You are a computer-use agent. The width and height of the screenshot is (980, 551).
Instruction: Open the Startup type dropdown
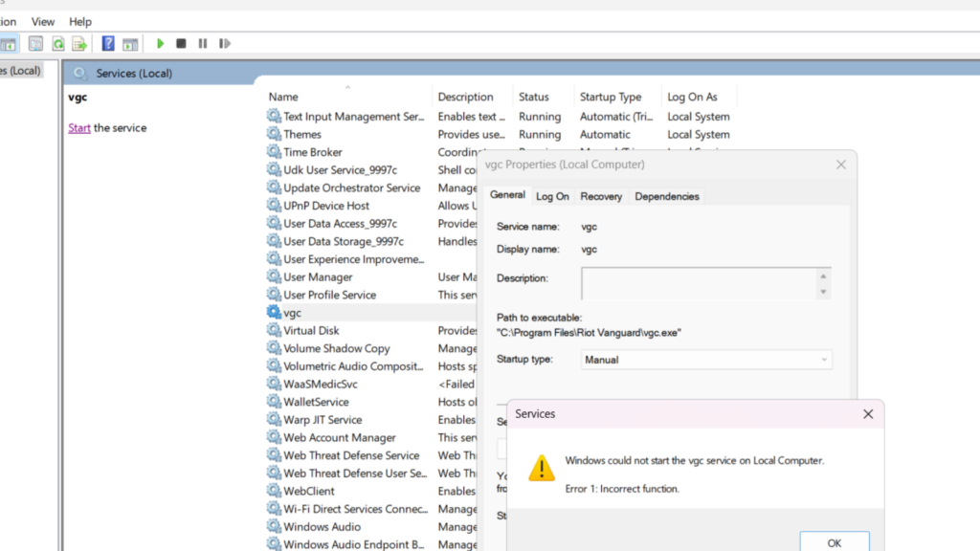click(706, 360)
